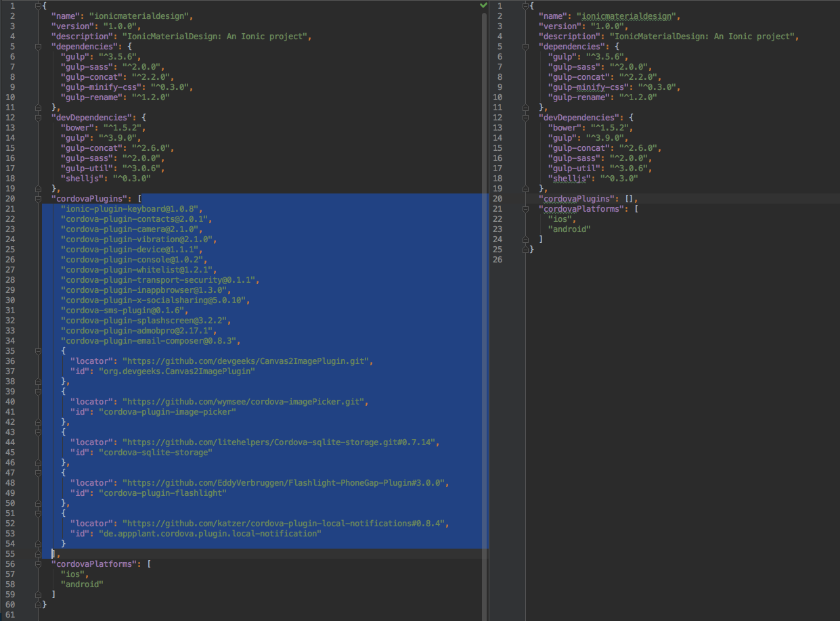
Task: Fold "cordovaPlatforms" array in left editor
Action: pyautogui.click(x=38, y=564)
